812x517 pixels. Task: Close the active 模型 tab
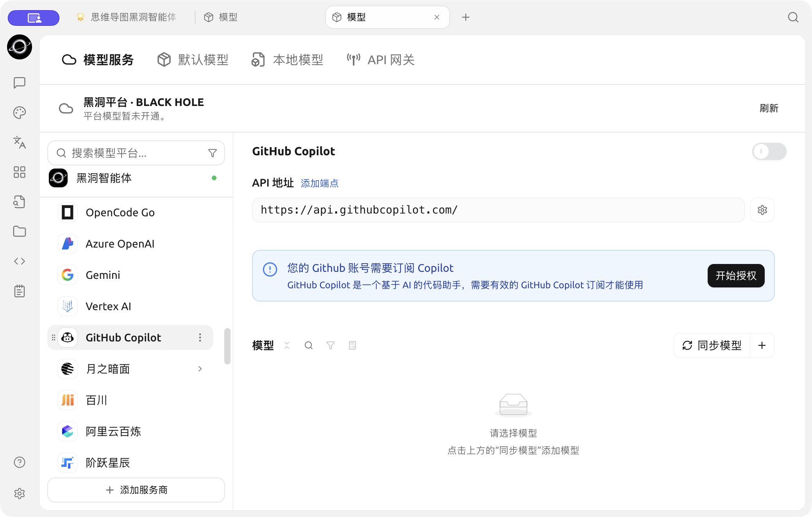tap(437, 17)
